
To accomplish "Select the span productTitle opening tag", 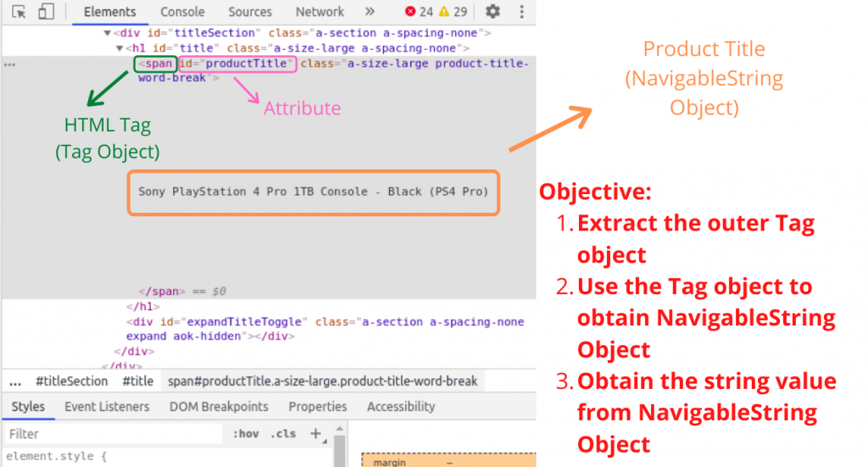I will tap(333, 70).
